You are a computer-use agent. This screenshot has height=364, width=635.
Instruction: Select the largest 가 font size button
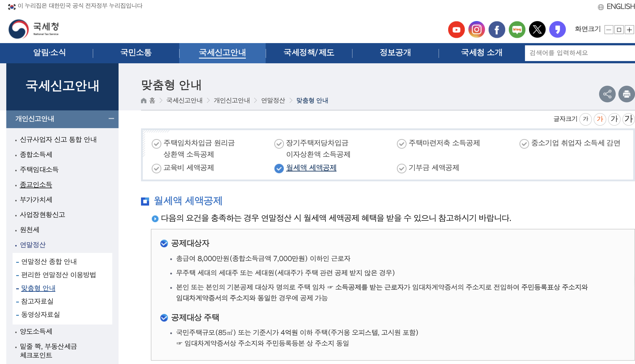pyautogui.click(x=629, y=119)
